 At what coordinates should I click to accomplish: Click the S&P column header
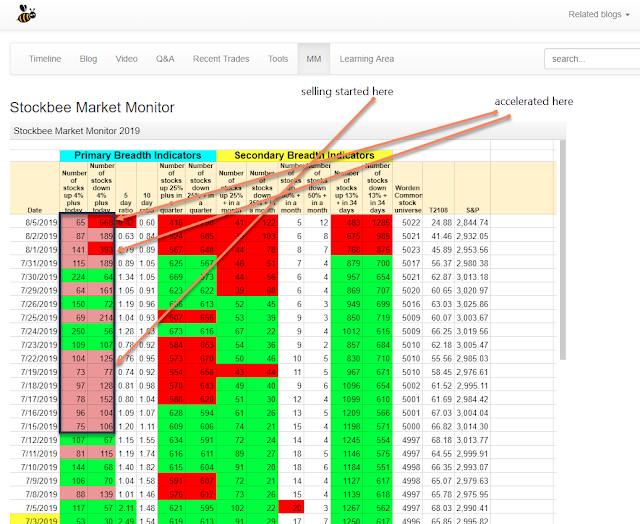click(472, 210)
